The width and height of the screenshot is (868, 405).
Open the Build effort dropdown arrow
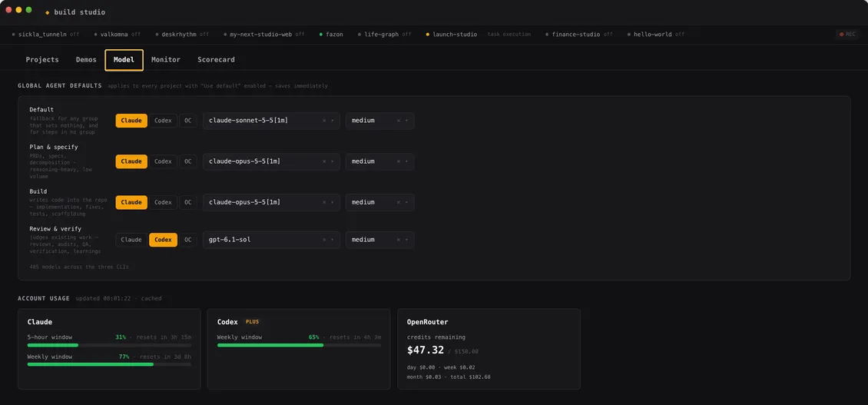click(x=406, y=202)
